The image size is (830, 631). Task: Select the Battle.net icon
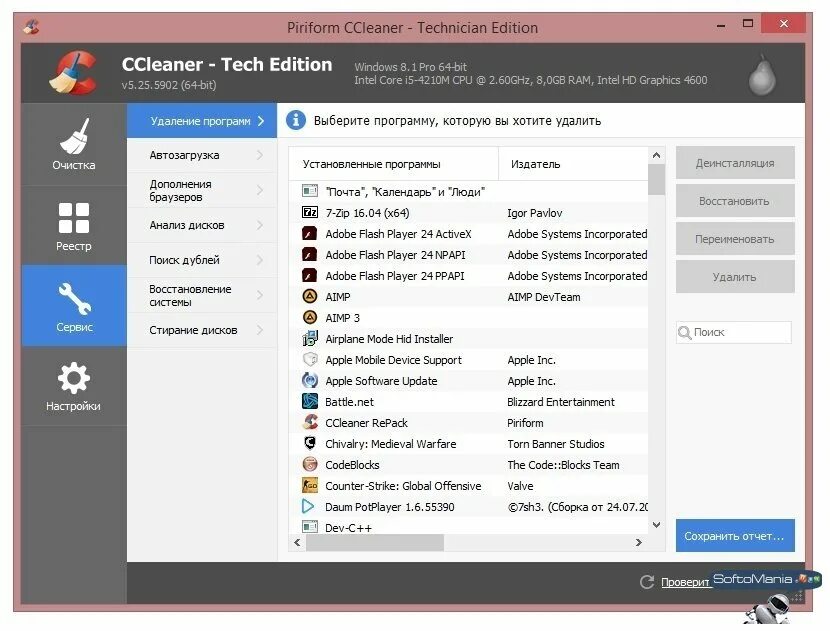click(x=310, y=401)
